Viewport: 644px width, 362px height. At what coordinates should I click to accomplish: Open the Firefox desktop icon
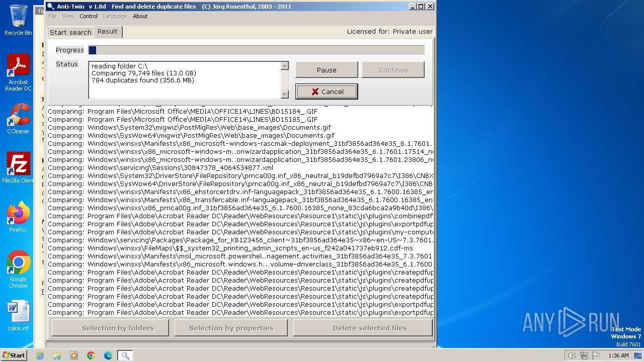coord(18,217)
